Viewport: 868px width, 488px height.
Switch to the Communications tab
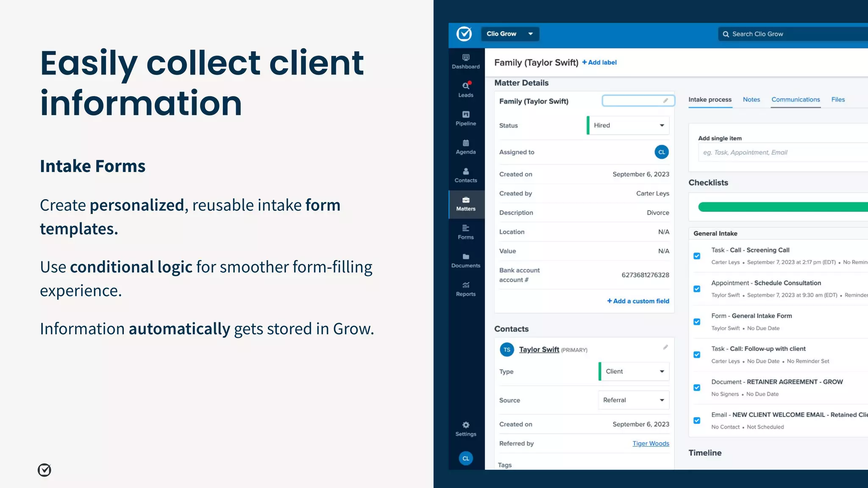click(x=796, y=100)
